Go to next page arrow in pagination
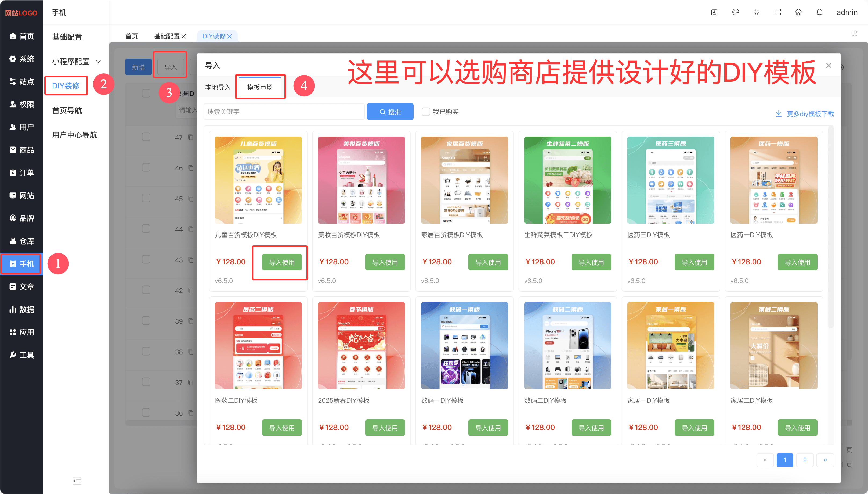Screen dimensions: 868x494 tap(825, 460)
